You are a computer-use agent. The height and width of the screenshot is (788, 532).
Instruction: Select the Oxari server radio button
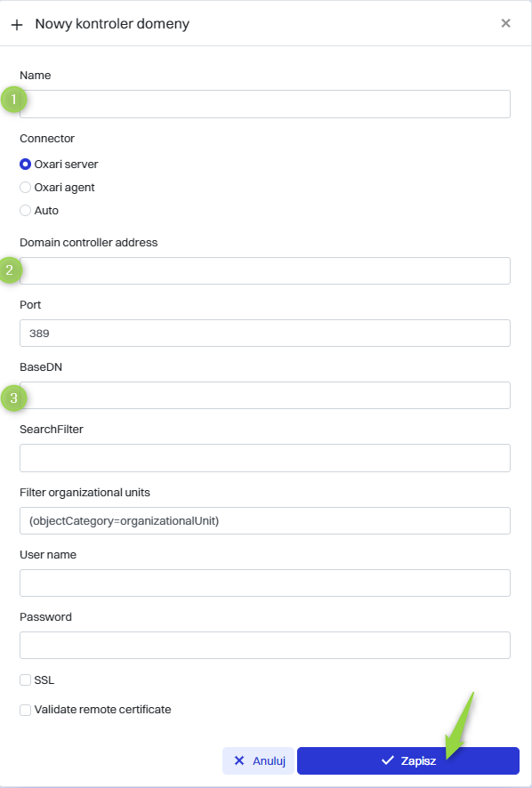(25, 165)
